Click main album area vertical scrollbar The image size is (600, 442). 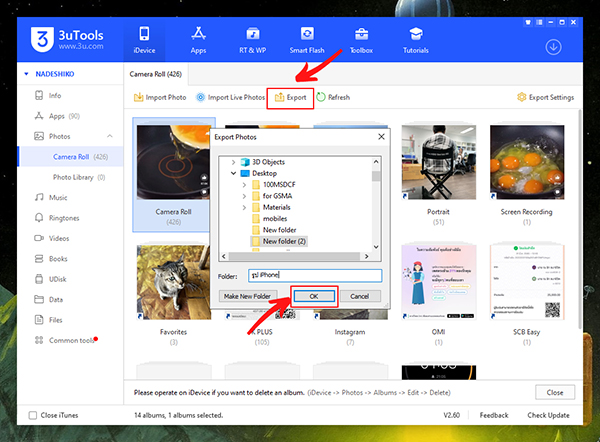580,218
